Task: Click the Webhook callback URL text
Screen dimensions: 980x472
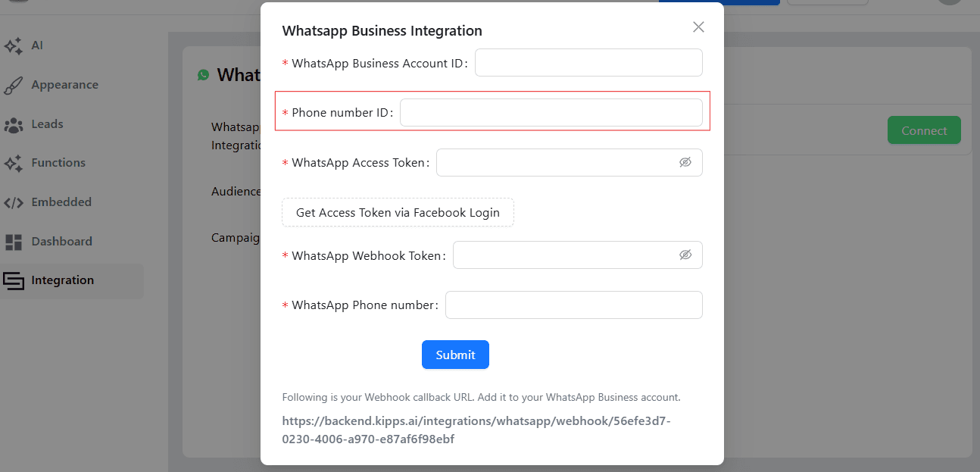Action: coord(476,430)
